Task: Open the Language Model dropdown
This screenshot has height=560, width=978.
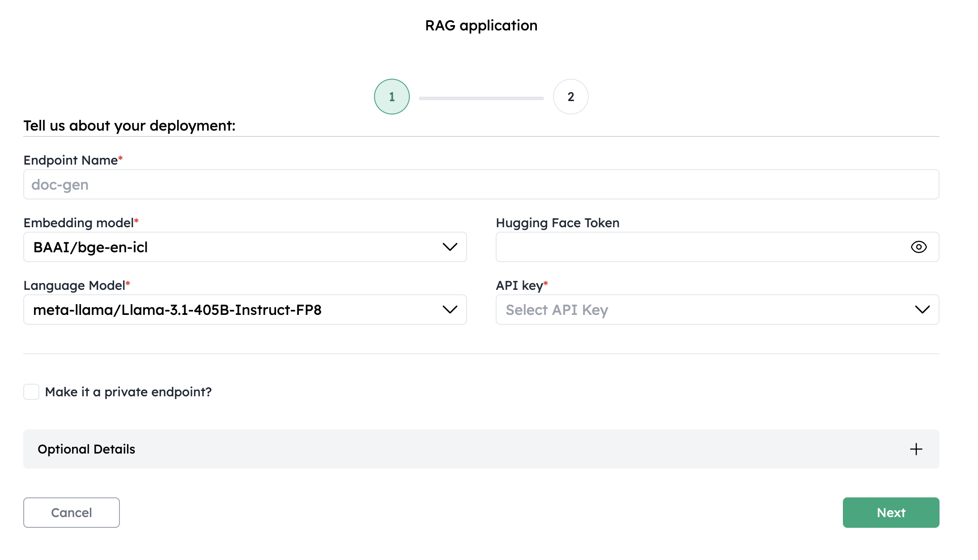Action: tap(245, 310)
